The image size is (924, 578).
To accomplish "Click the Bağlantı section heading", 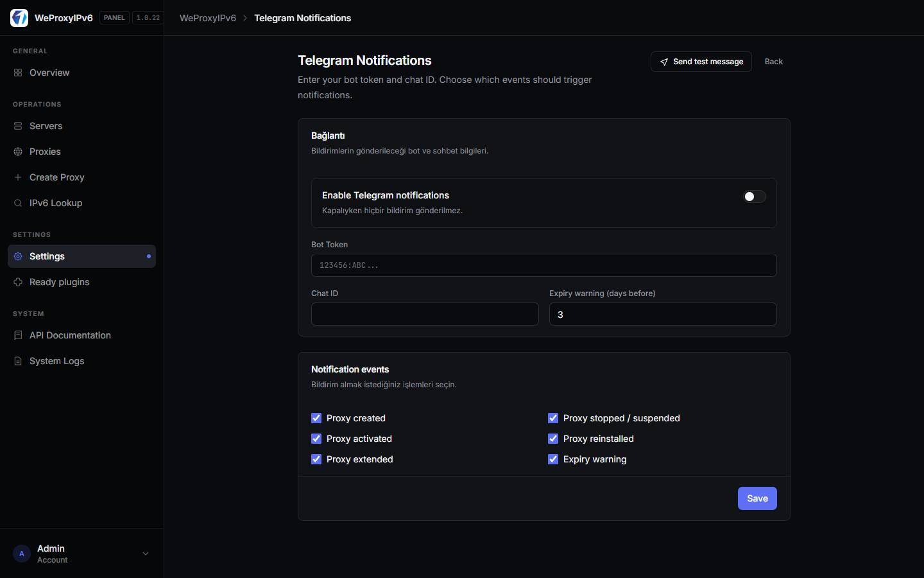I will pos(328,136).
